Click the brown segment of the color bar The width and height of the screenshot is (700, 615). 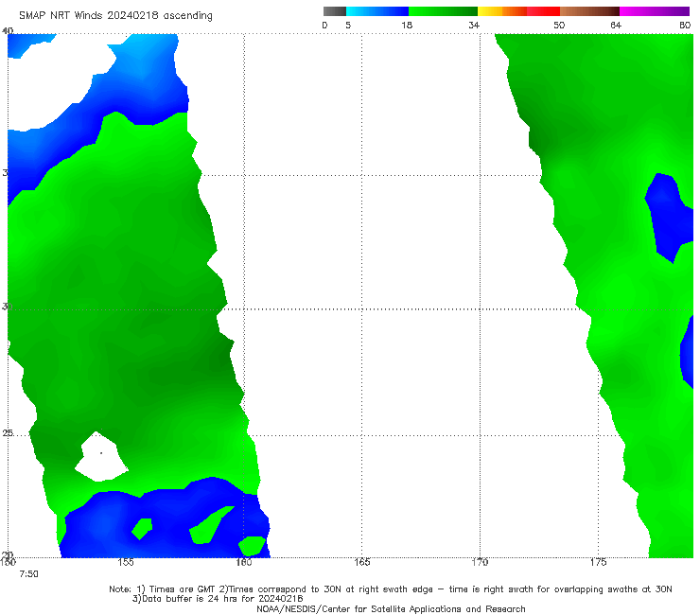(589, 11)
